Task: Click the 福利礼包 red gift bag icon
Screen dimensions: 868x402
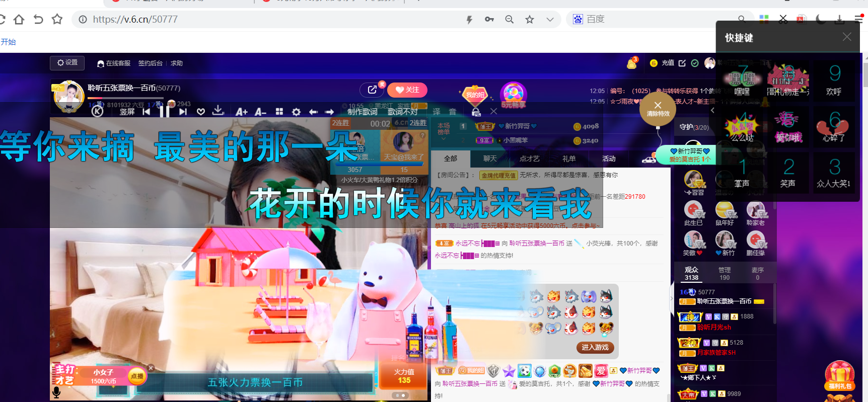Action: tap(840, 376)
